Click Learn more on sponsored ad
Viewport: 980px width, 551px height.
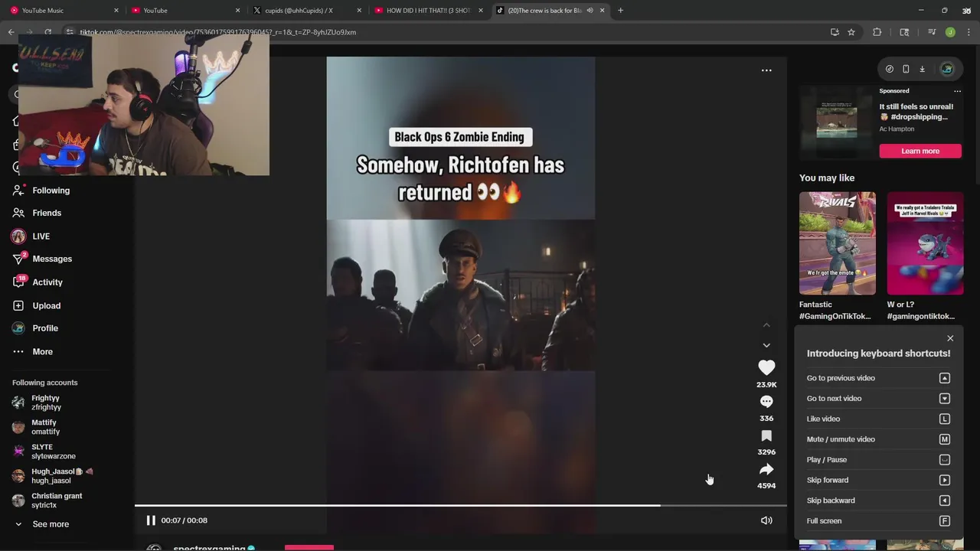(920, 151)
